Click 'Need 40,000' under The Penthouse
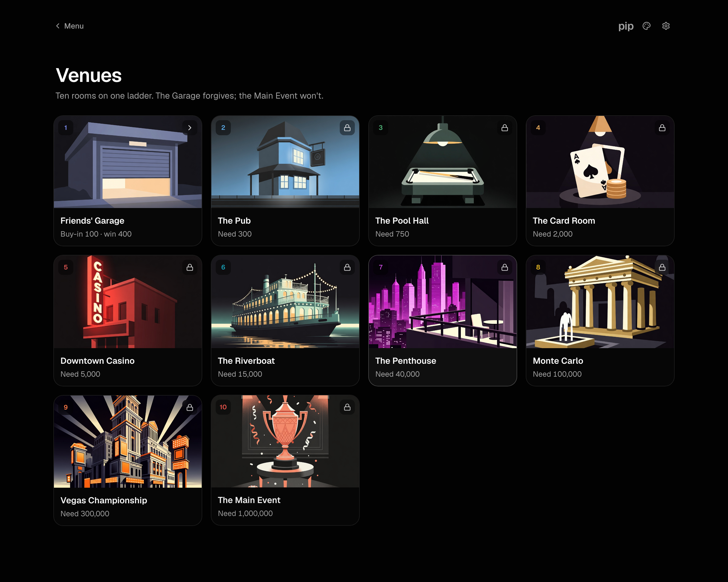Viewport: 728px width, 582px height. coord(397,374)
